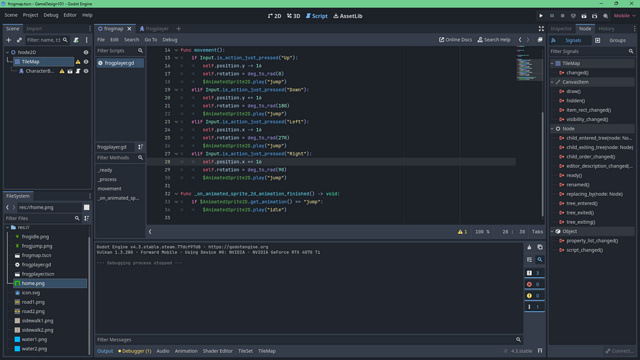This screenshot has width=640, height=360.
Task: Switch to 3D workspace
Action: (x=293, y=16)
